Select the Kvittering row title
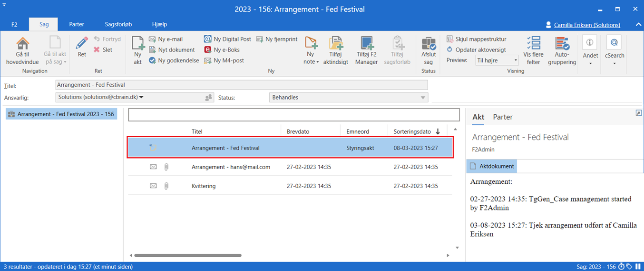Viewport: 644px width, 271px height. click(204, 186)
